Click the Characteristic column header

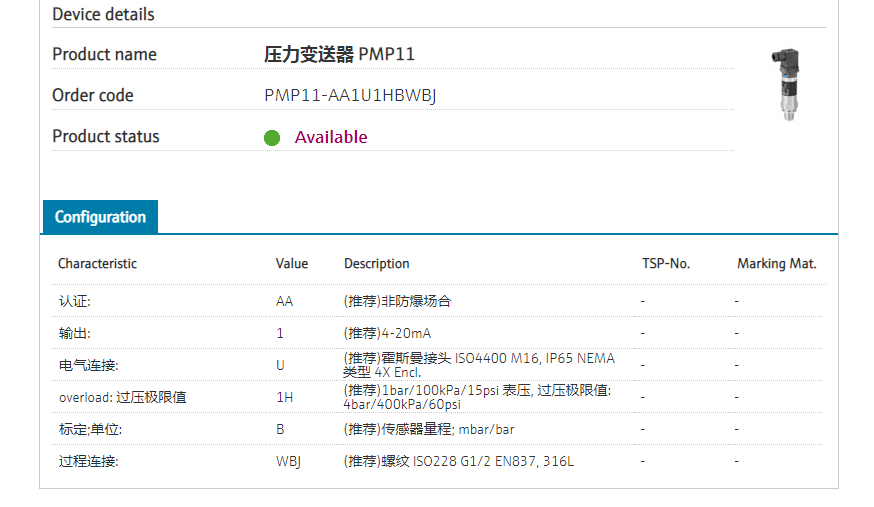point(97,264)
